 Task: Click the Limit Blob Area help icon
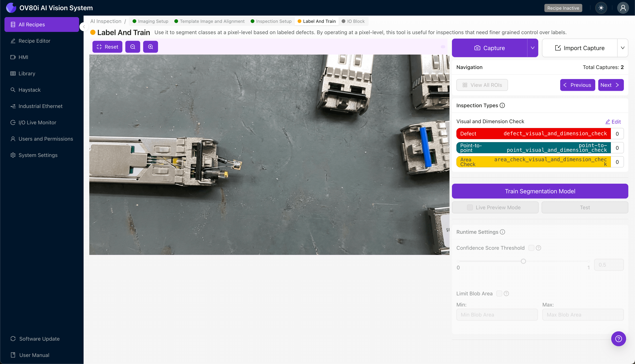[x=506, y=294]
